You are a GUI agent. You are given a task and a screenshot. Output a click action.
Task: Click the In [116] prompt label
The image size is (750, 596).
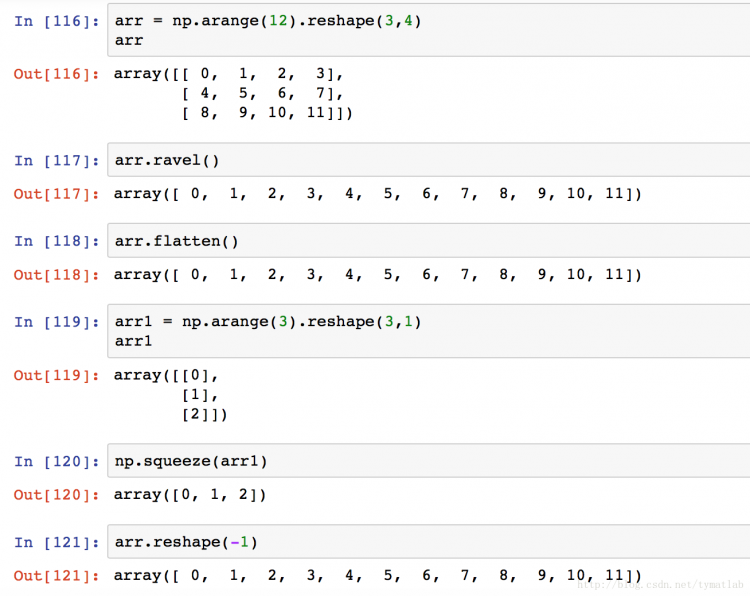pyautogui.click(x=56, y=22)
